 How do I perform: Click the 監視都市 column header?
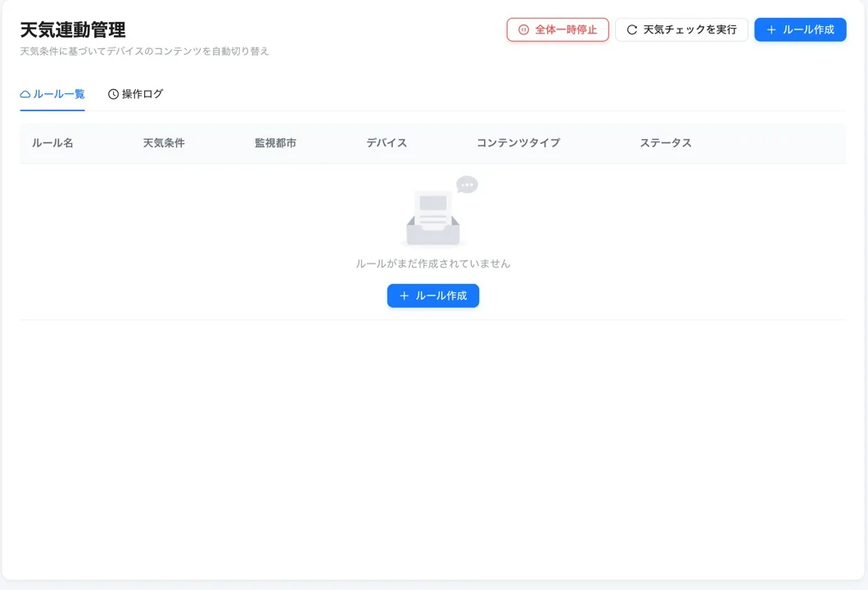275,143
